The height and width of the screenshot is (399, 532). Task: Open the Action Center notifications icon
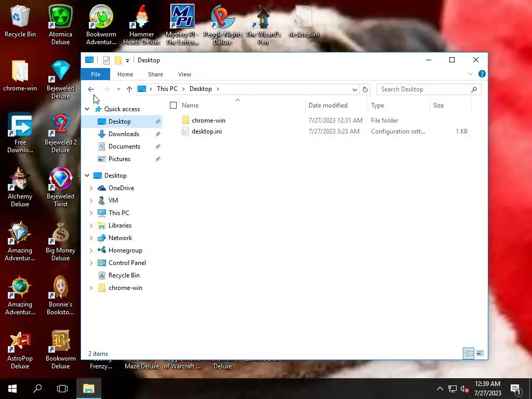tap(515, 389)
